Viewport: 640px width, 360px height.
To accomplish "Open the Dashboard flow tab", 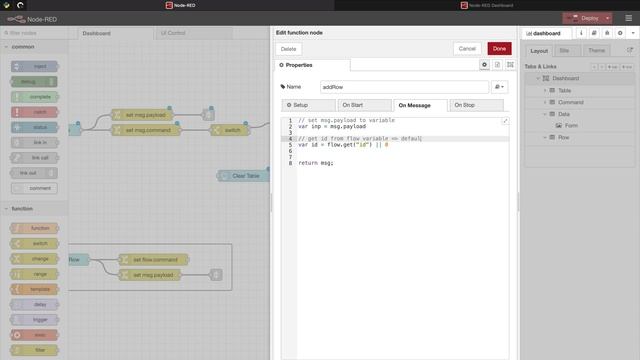I will click(x=115, y=33).
